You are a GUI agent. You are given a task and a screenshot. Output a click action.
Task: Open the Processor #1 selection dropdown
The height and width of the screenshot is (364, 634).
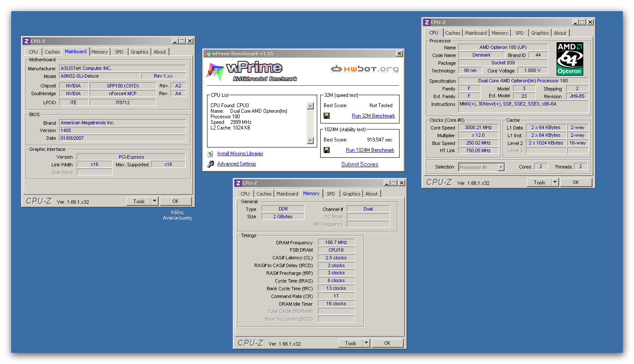(501, 167)
